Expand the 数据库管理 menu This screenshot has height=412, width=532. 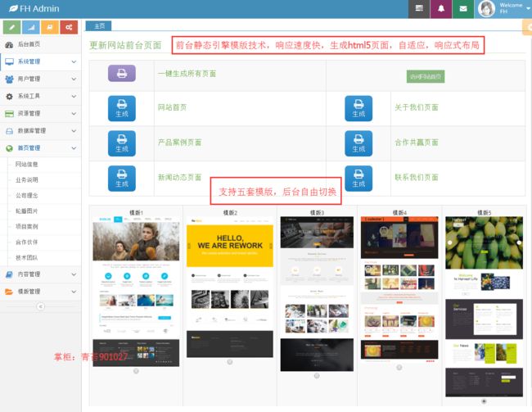[41, 131]
